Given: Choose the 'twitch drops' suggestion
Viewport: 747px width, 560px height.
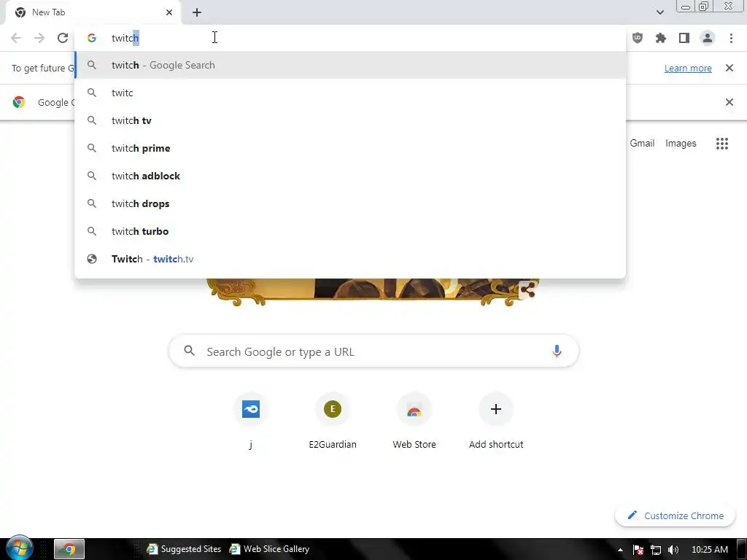Looking at the screenshot, I should point(350,203).
